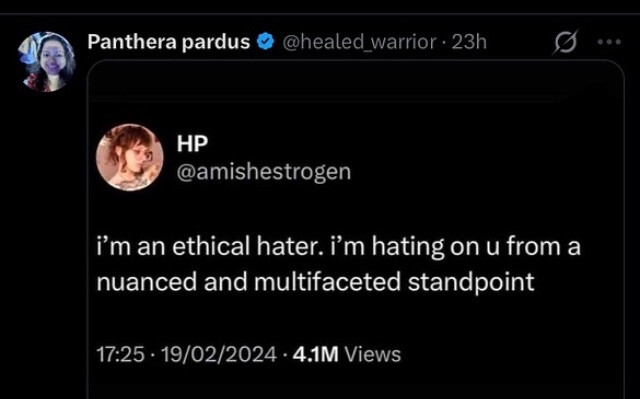
Task: Open the @healed_warrior handle
Action: (359, 42)
